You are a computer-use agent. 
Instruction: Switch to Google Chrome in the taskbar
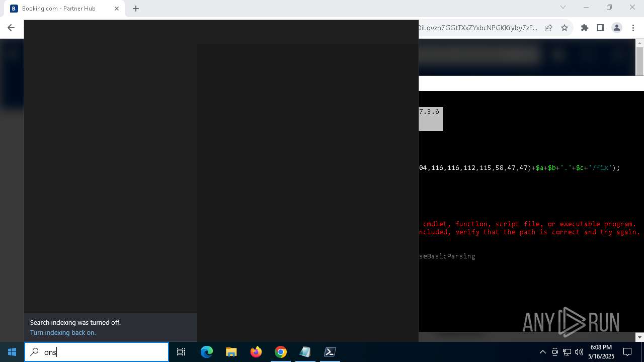[281, 352]
